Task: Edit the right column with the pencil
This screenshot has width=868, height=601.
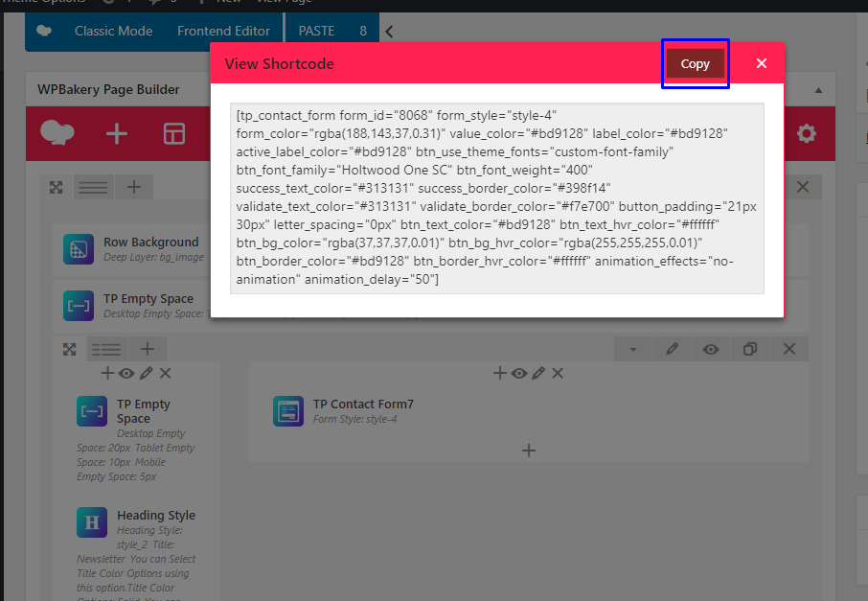Action: (538, 373)
